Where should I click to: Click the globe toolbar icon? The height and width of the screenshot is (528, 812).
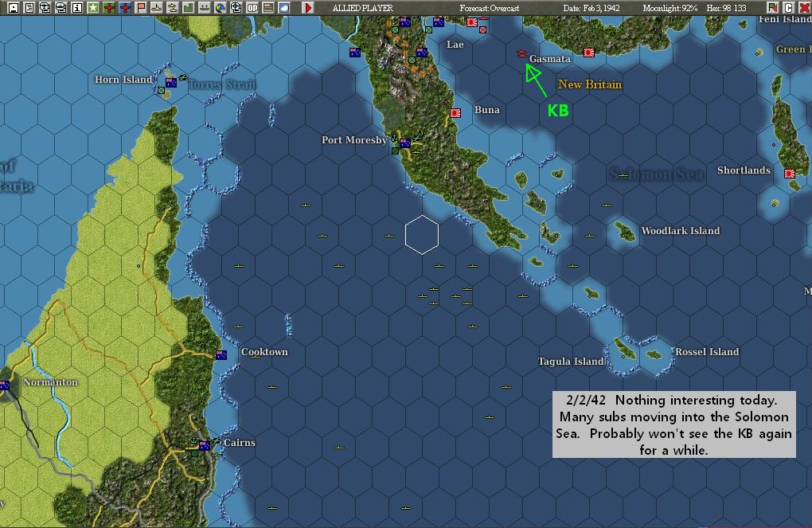click(220, 8)
